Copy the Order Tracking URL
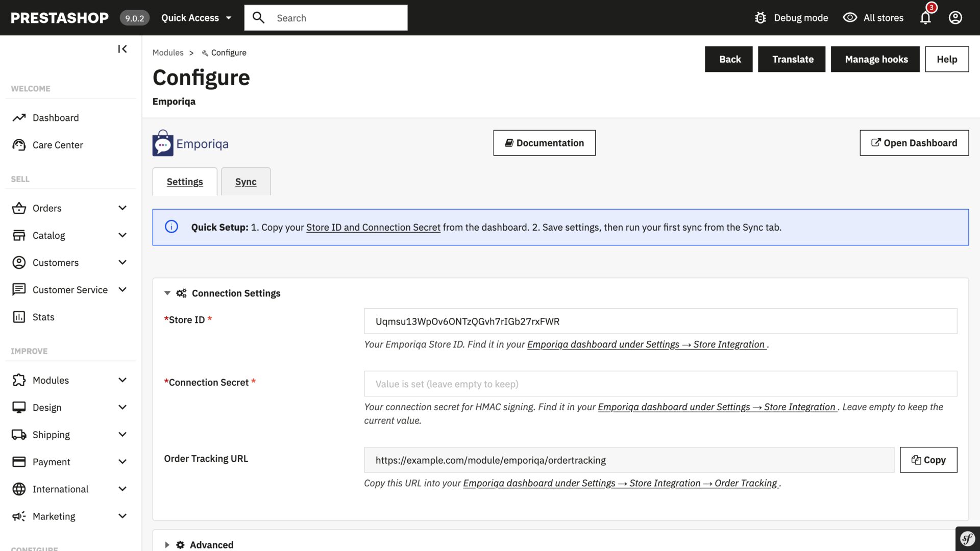 point(928,460)
